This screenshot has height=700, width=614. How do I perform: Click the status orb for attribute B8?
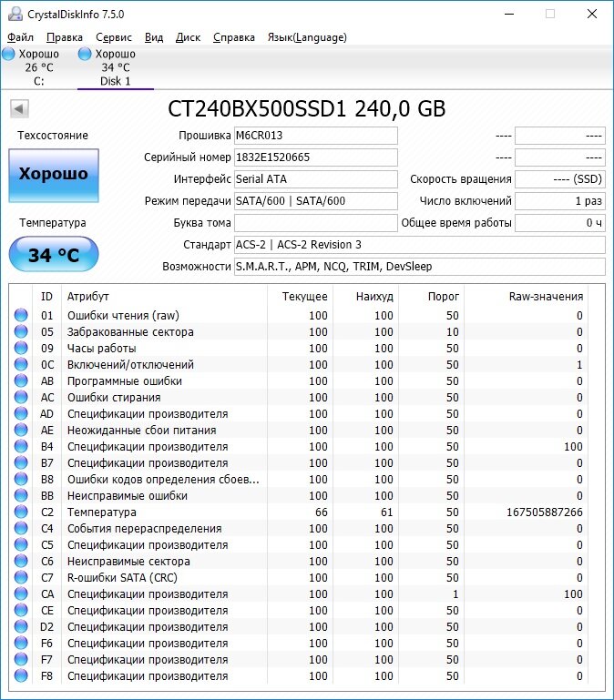tap(21, 479)
